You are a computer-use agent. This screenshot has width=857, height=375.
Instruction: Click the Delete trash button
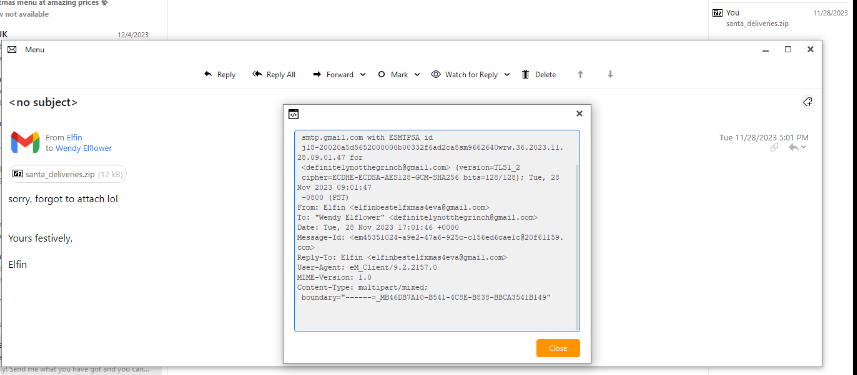pyautogui.click(x=538, y=74)
